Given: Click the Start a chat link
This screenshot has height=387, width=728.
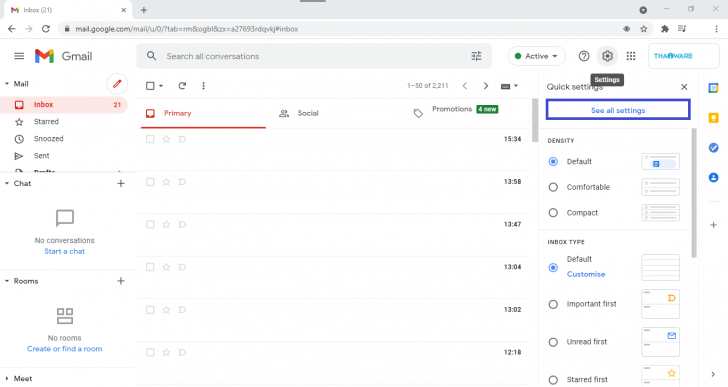Looking at the screenshot, I should coord(65,251).
